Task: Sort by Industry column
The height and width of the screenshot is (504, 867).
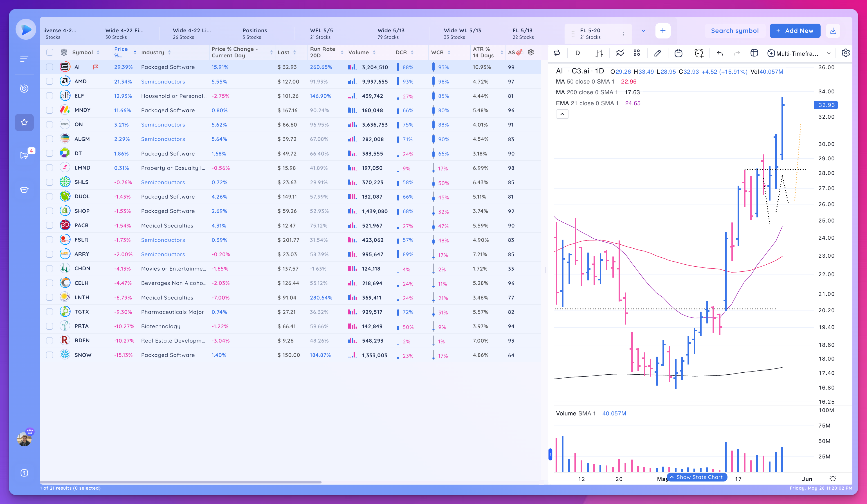Action: coord(169,52)
